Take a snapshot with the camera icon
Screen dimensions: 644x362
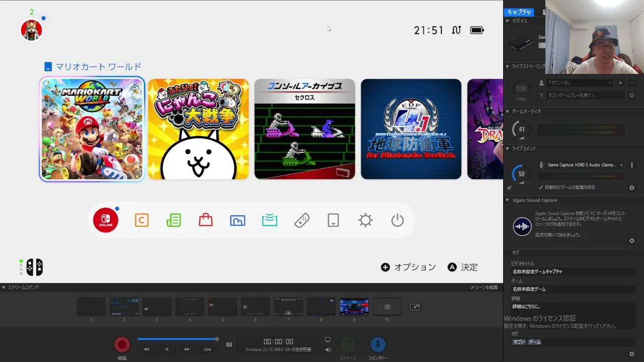(229, 344)
